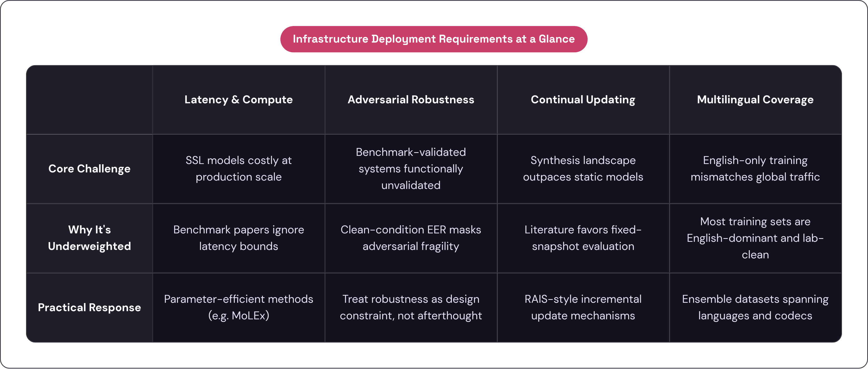The width and height of the screenshot is (868, 369).
Task: Click the 'Most training sets are English-dominant' cell
Action: [755, 238]
